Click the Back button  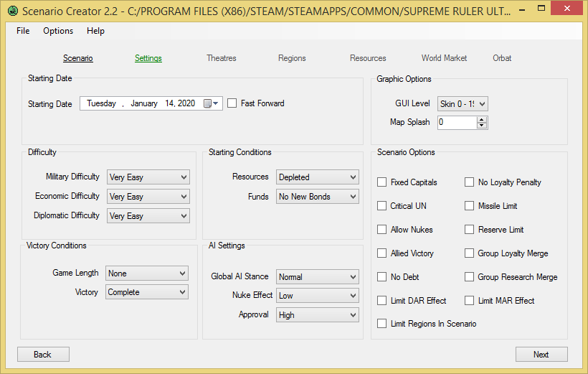click(x=43, y=354)
